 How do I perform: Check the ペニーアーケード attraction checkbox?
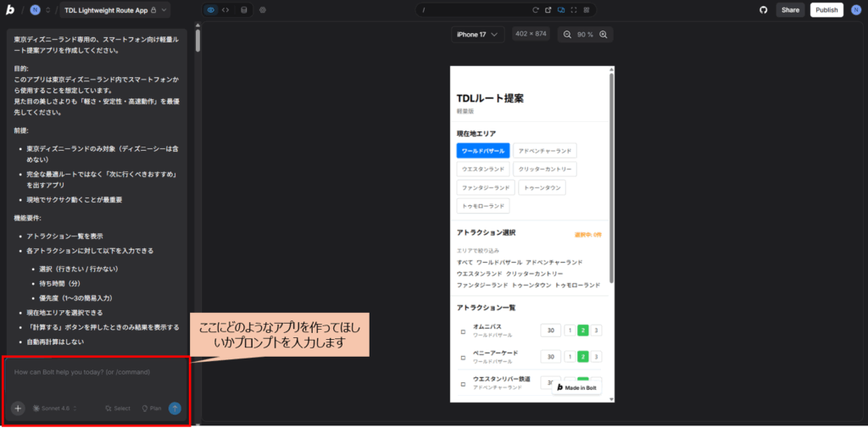(x=463, y=357)
